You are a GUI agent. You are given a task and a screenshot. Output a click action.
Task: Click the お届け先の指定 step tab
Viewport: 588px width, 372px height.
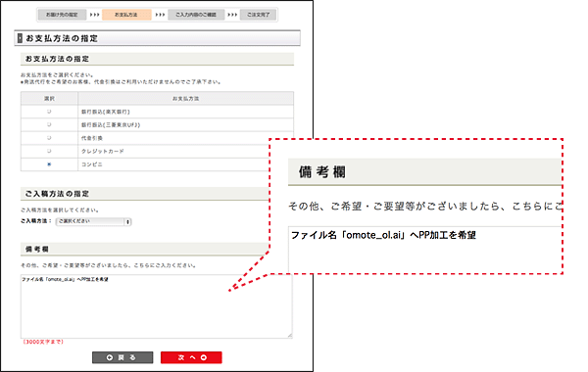coord(62,15)
